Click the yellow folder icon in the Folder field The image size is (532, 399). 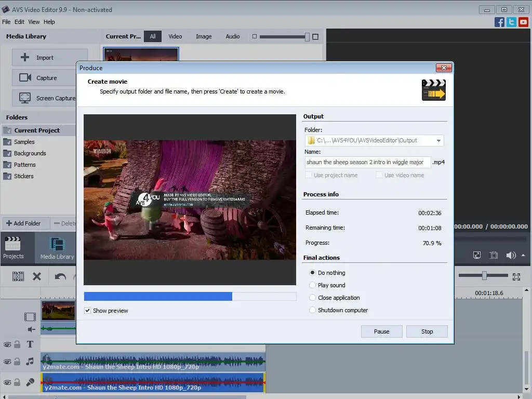coord(311,140)
